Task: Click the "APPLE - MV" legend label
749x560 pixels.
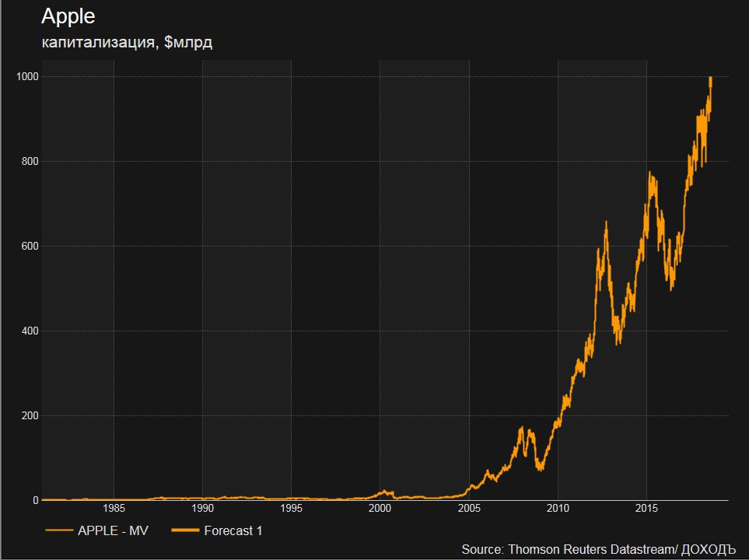Action: point(114,530)
